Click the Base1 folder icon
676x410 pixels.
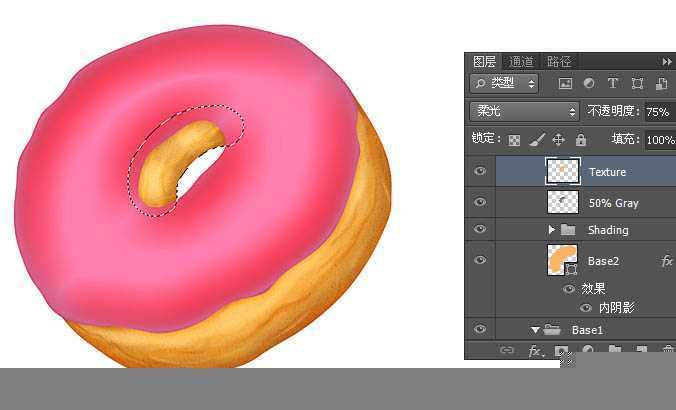pyautogui.click(x=552, y=330)
